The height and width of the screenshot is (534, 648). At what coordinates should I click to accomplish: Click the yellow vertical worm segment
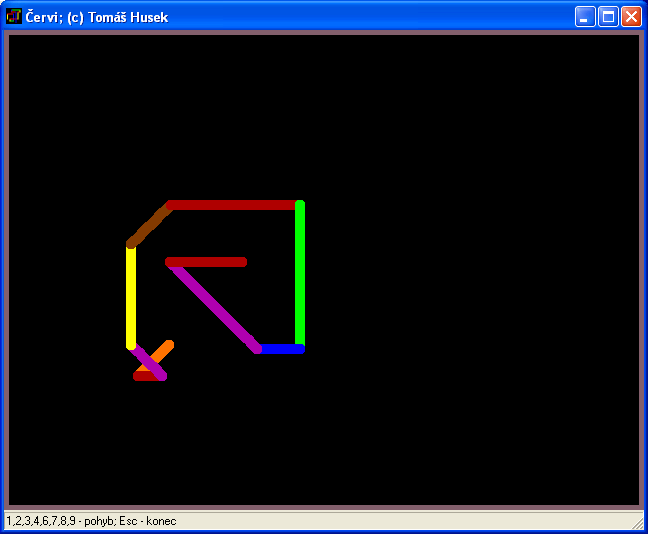pos(131,295)
